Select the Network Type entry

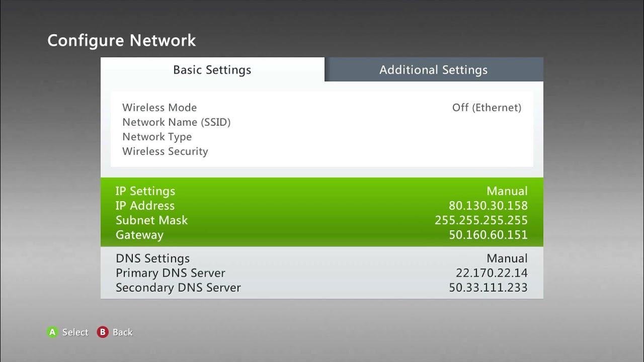click(x=157, y=137)
